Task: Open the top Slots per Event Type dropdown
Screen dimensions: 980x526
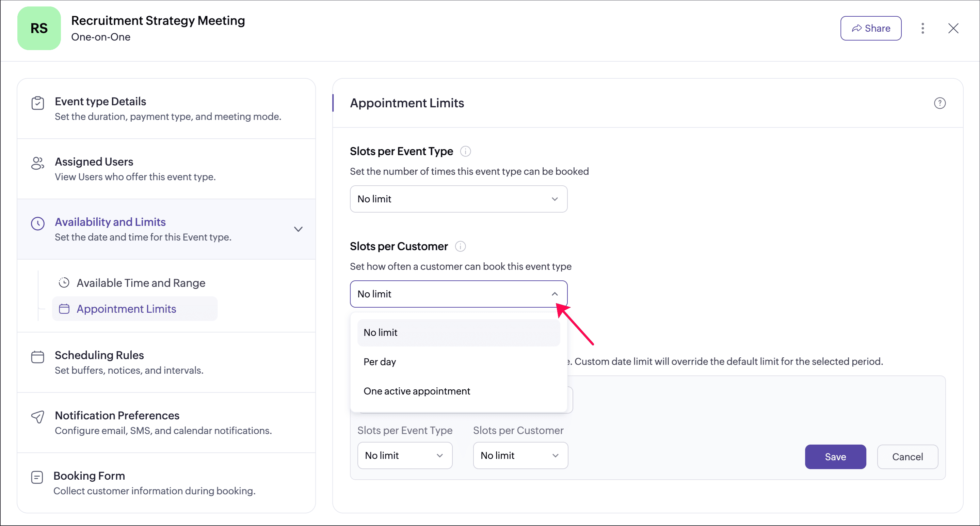Action: (459, 199)
